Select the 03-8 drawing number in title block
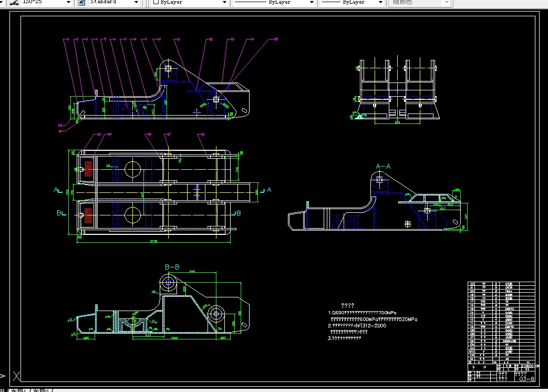This screenshot has height=392, width=548. point(526,379)
